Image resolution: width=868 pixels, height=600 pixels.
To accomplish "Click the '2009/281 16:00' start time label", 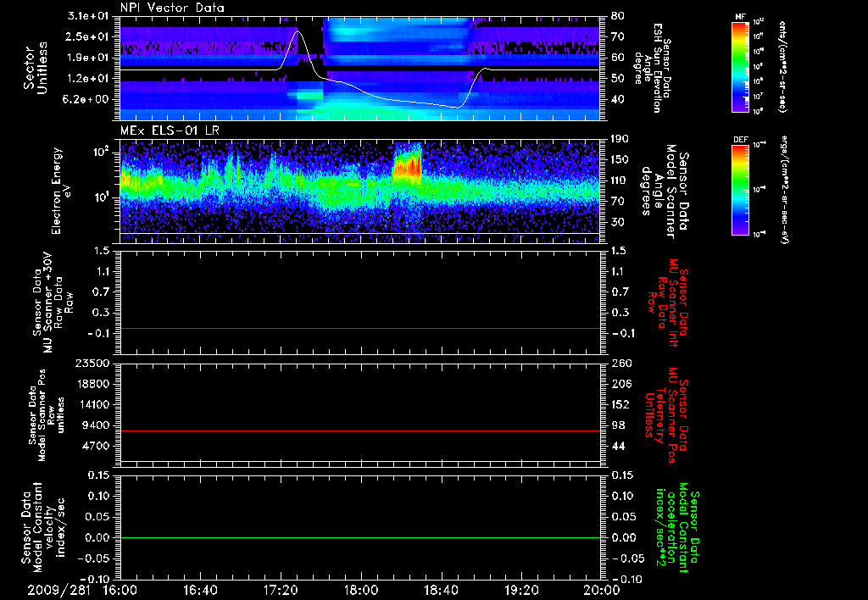I will (x=84, y=591).
